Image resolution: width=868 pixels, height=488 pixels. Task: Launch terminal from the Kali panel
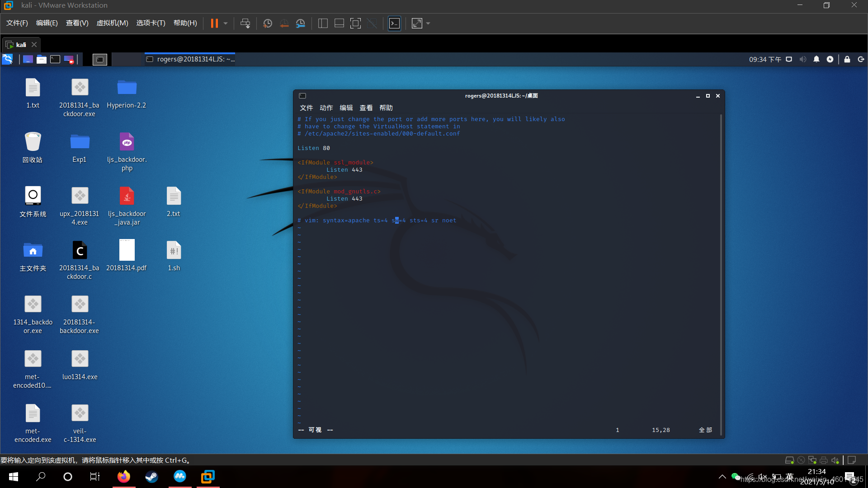pos(55,59)
